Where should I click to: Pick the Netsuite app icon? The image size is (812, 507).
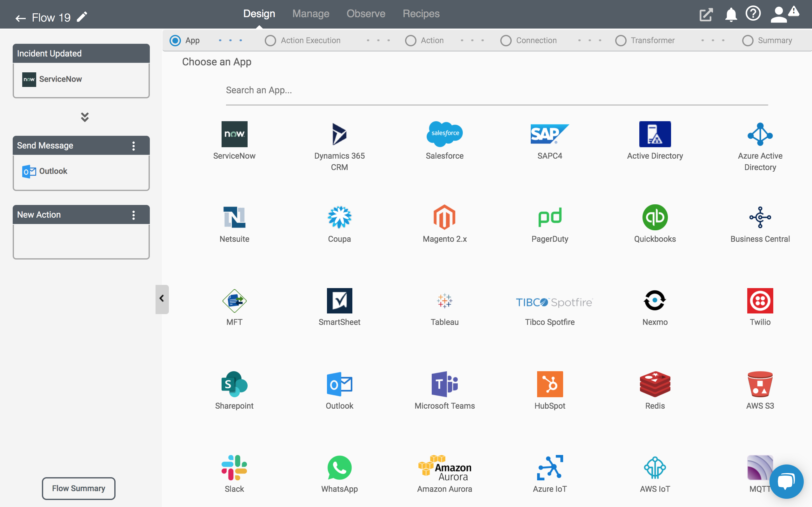234,217
